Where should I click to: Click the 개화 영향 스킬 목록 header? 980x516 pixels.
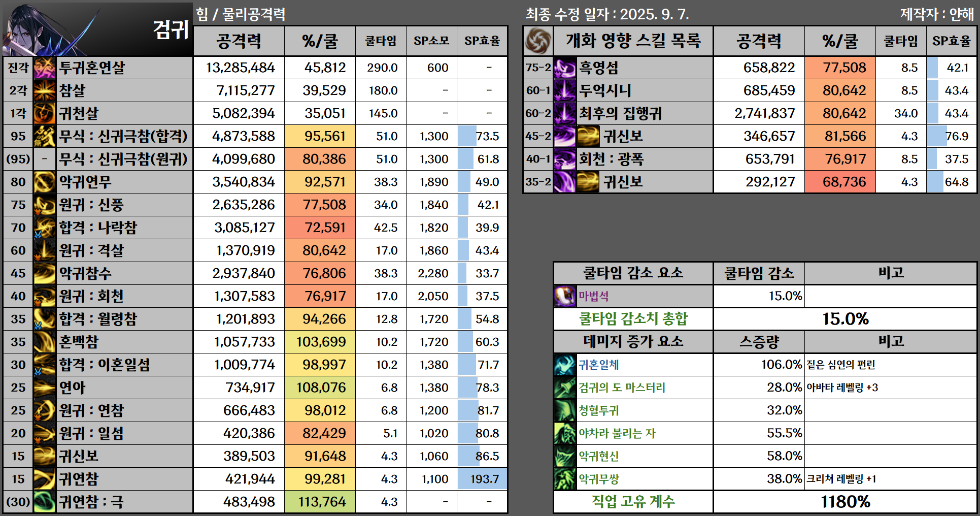click(x=633, y=41)
